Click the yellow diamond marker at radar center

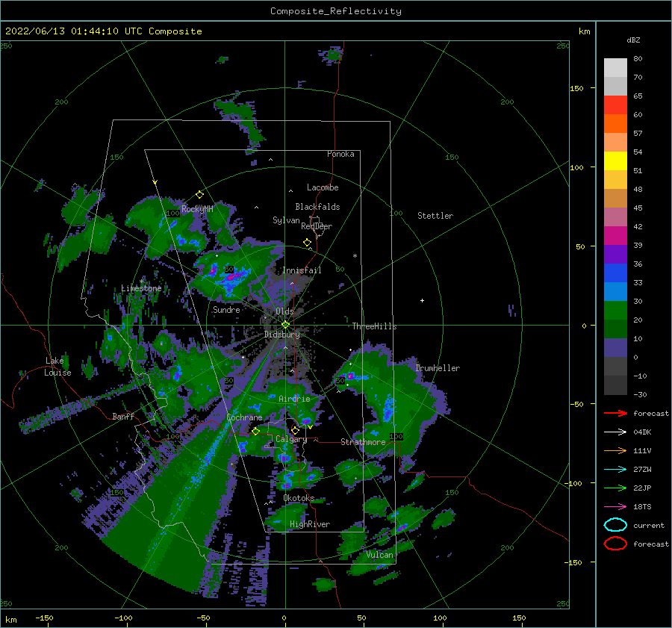(x=285, y=325)
